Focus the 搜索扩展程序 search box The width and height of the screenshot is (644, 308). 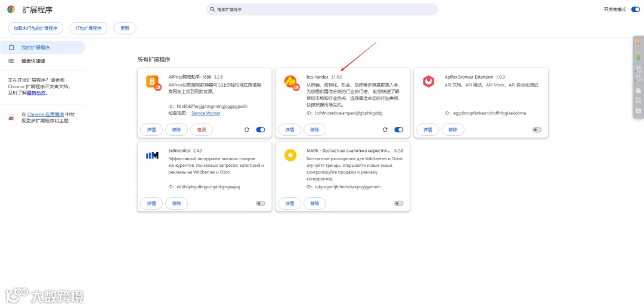coord(321,10)
